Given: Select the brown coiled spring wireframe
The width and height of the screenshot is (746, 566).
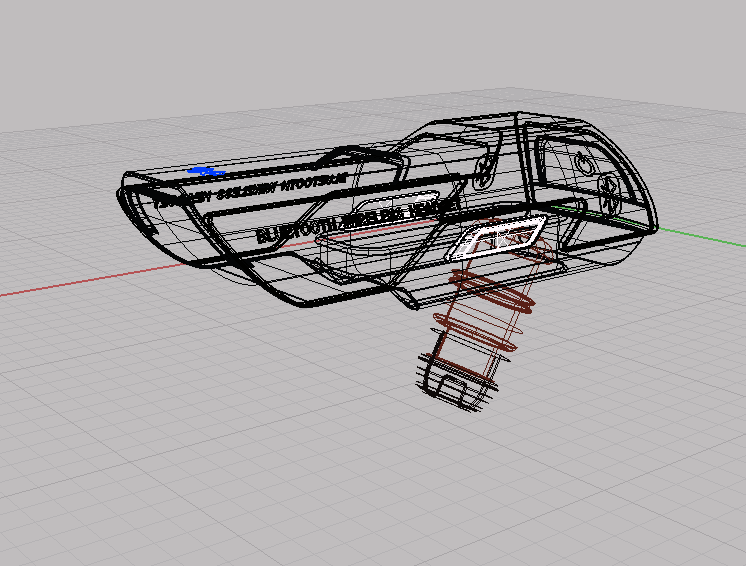Looking at the screenshot, I should click(x=490, y=304).
